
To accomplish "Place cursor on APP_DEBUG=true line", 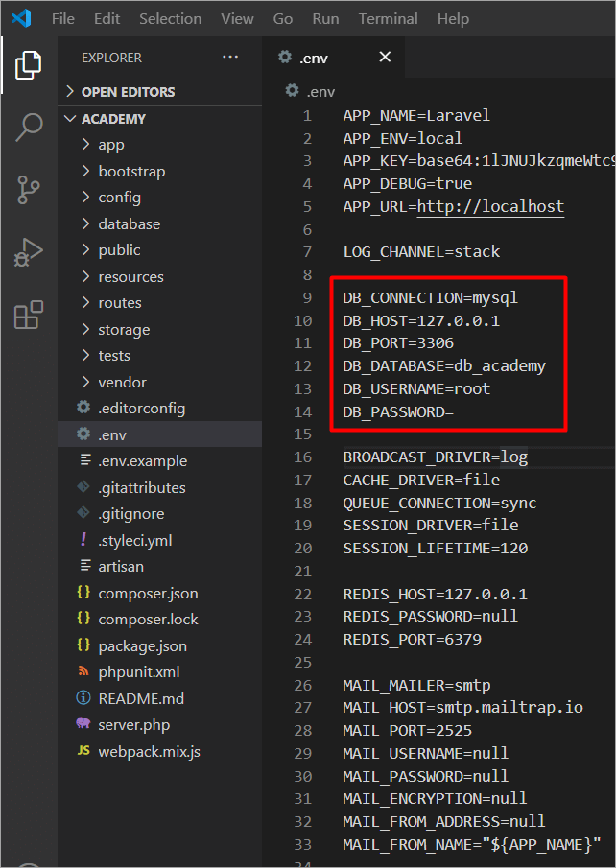I will [407, 183].
